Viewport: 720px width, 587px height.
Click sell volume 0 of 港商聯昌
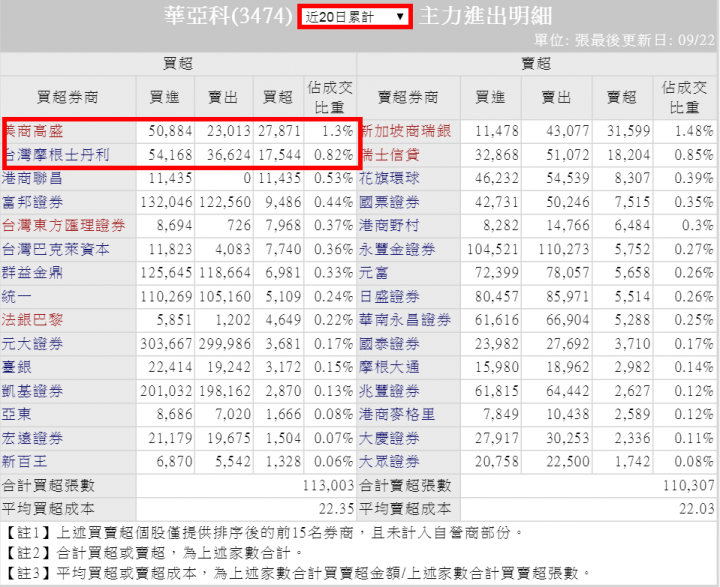coord(247,178)
